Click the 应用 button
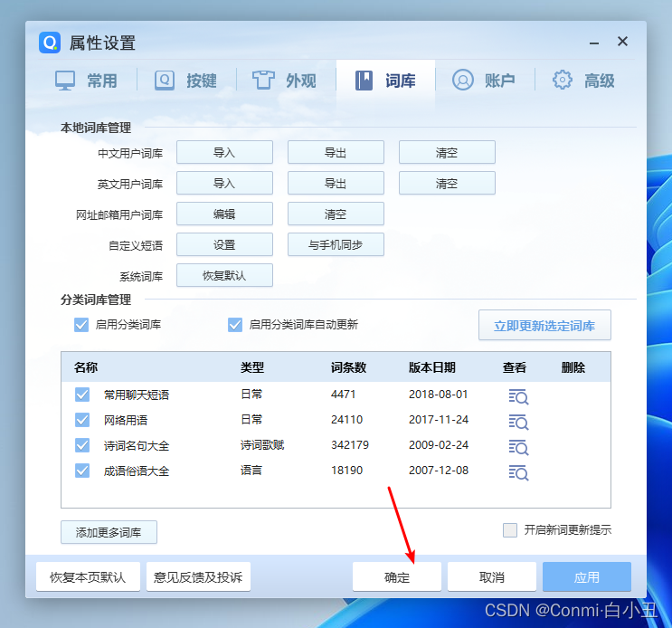 pyautogui.click(x=587, y=577)
